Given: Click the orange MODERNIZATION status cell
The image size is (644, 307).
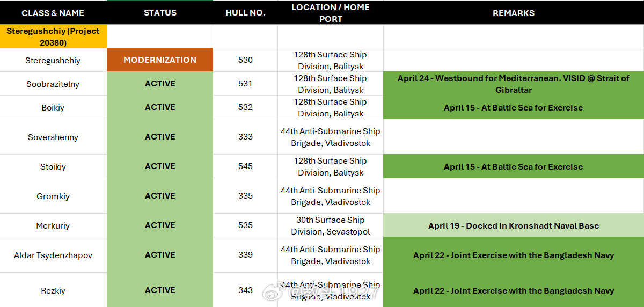Looking at the screenshot, I should pyautogui.click(x=160, y=60).
